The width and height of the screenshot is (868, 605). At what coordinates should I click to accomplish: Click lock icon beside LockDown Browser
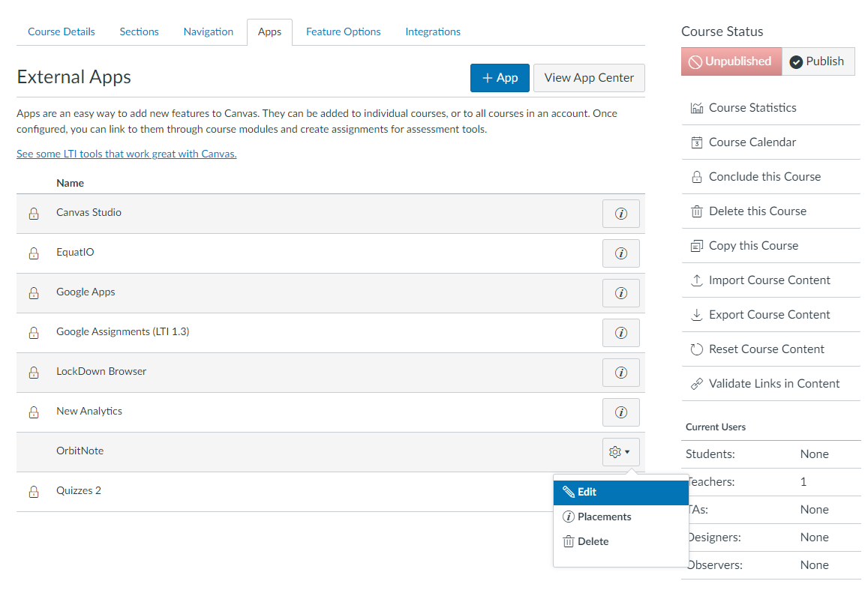[x=34, y=373]
